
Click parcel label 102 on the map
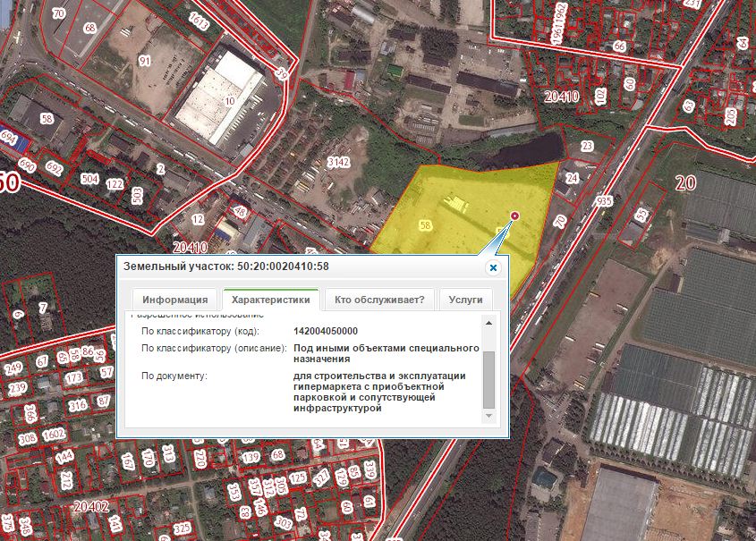click(600, 97)
